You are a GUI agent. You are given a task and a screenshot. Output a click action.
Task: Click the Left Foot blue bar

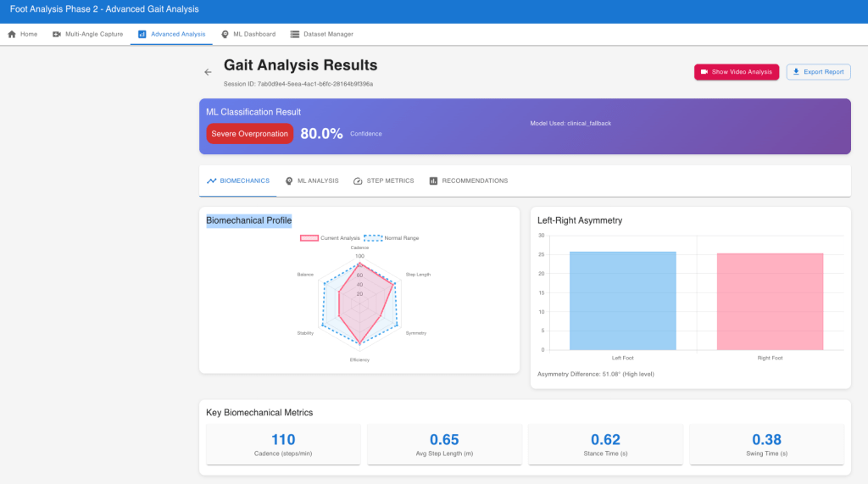623,301
